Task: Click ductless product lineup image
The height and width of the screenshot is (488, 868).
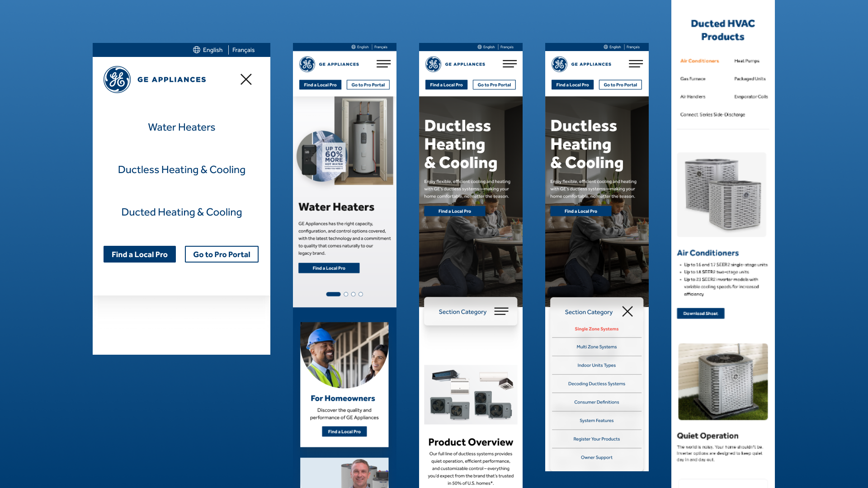Action: pyautogui.click(x=471, y=394)
